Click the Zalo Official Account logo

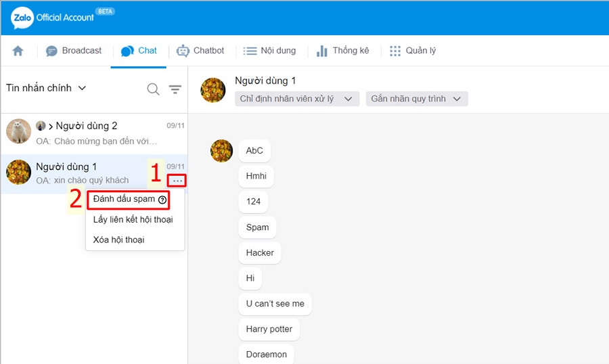(x=52, y=18)
